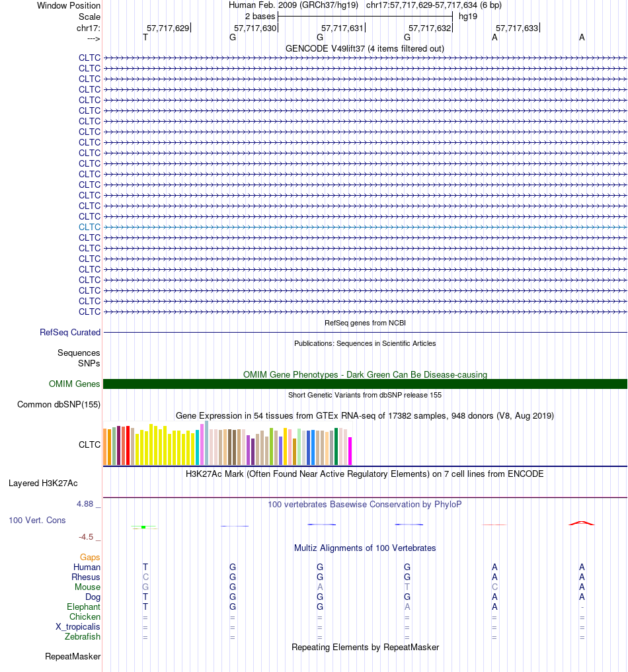Click the Human Feb. 2009 (GRCh37/hg19) header text
The height and width of the screenshot is (672, 628).
[294, 5]
